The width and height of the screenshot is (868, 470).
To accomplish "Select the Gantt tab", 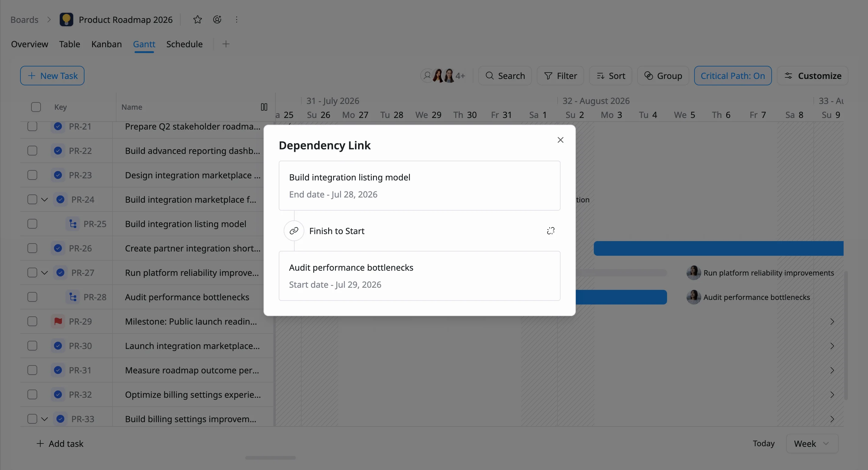I will (144, 44).
